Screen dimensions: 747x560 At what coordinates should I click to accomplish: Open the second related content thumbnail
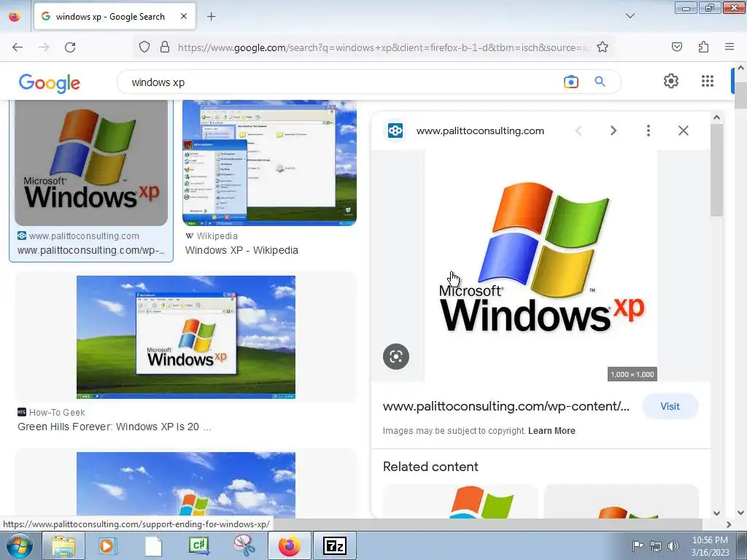pos(622,502)
